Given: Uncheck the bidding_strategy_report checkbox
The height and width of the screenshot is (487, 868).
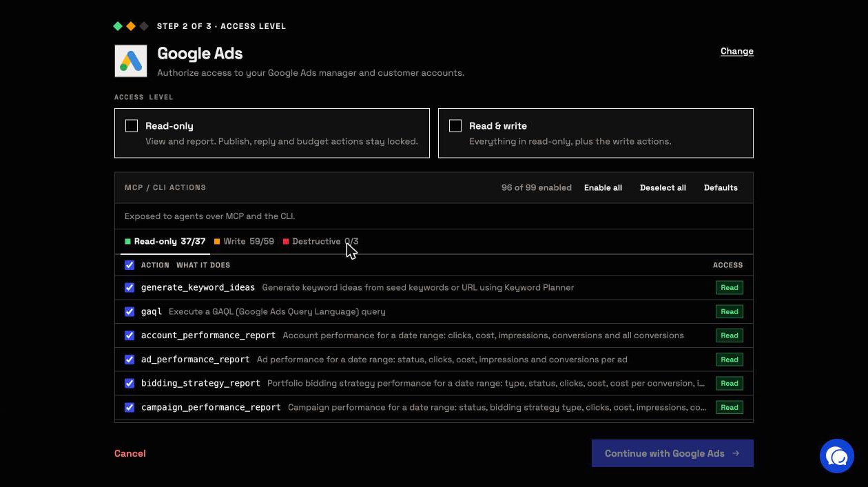Looking at the screenshot, I should coord(130,384).
